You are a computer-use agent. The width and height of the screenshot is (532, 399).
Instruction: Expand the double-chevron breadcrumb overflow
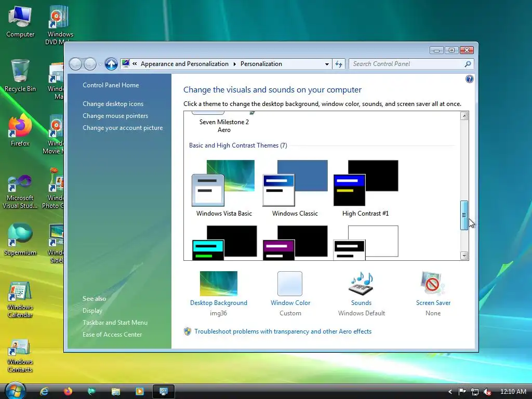(x=135, y=64)
